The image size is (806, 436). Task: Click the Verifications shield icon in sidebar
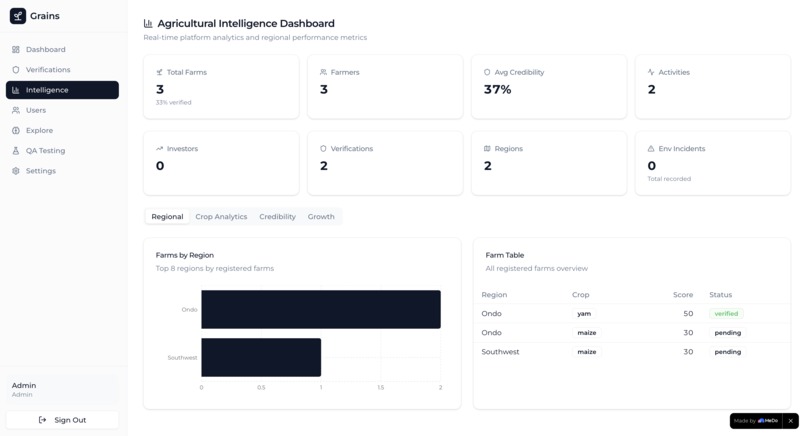(x=15, y=69)
